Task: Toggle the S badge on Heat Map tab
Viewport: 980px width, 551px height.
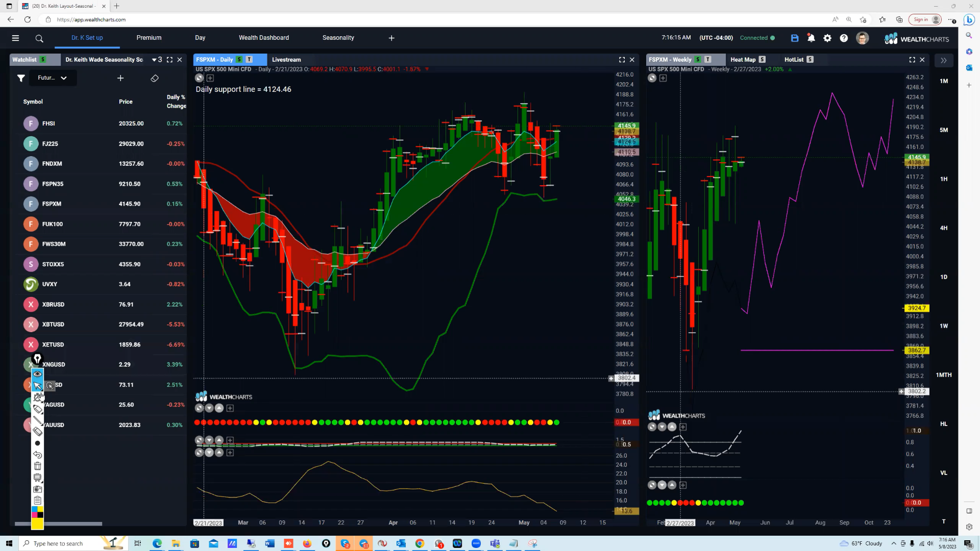Action: [x=762, y=60]
